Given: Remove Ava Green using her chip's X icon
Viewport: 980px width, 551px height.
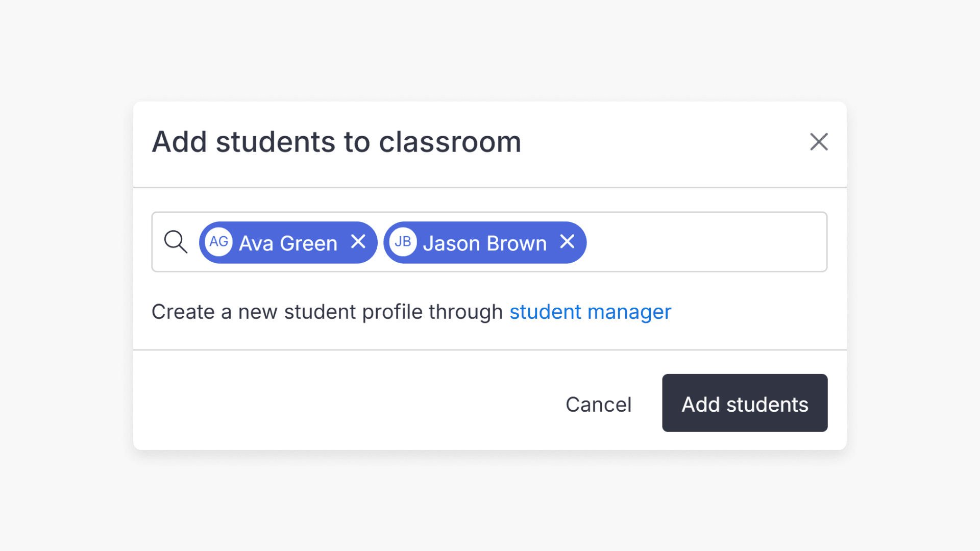Looking at the screenshot, I should [x=359, y=242].
